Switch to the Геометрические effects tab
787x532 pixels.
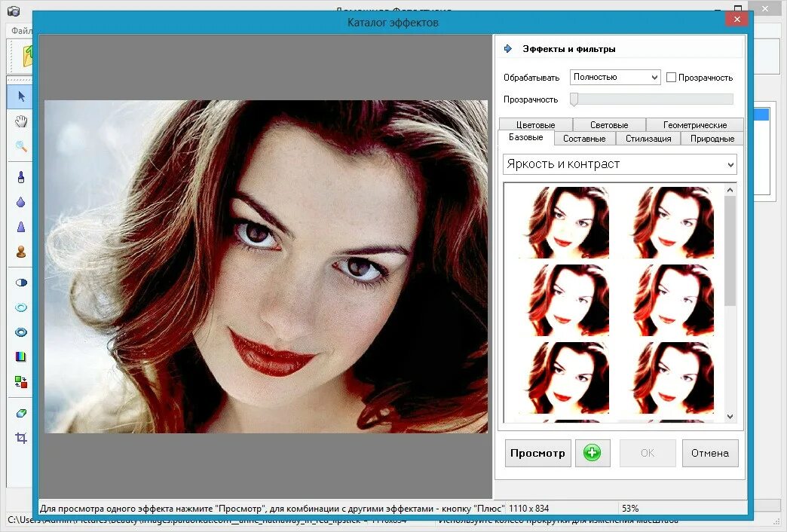click(694, 124)
